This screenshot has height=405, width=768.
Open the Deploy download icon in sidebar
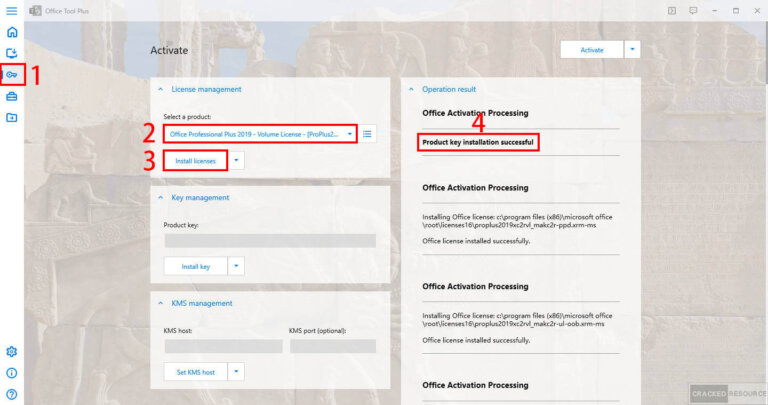click(11, 53)
